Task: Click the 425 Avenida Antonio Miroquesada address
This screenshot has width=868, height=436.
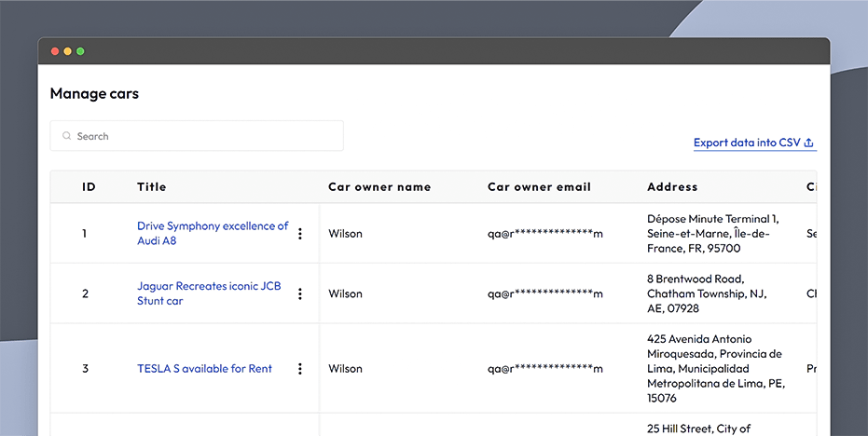Action: click(x=716, y=369)
